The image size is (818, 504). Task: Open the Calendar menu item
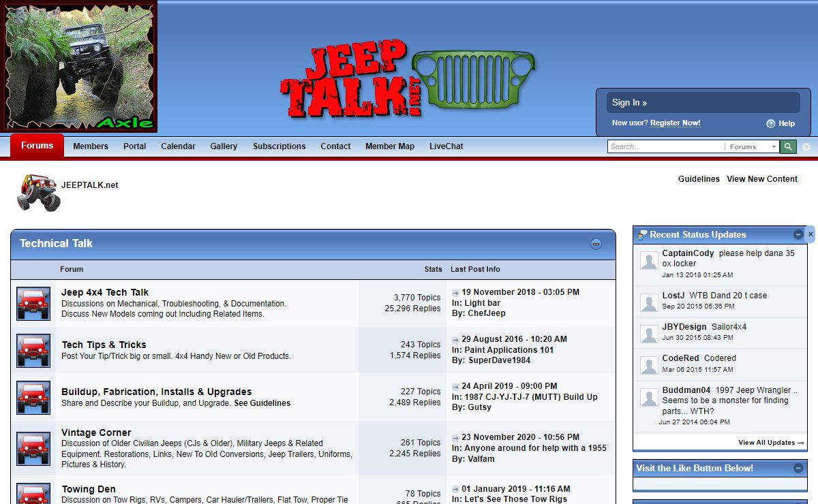[178, 146]
